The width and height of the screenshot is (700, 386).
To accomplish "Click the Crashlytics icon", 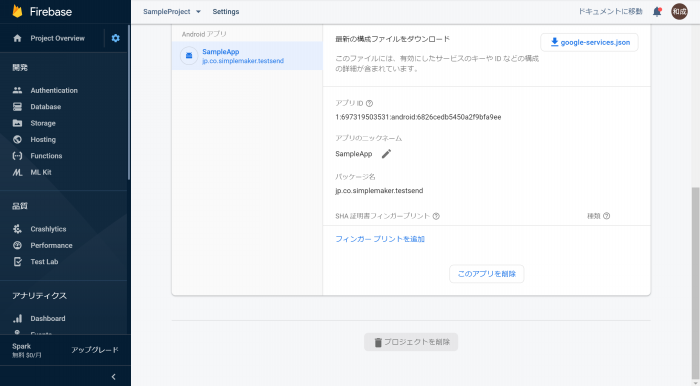I will click(17, 229).
